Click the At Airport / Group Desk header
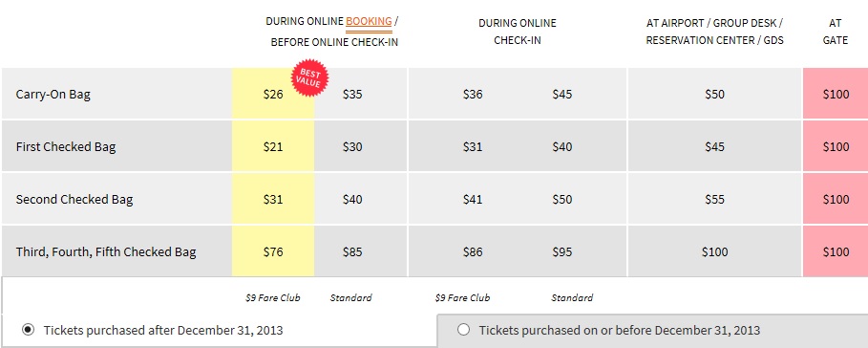Image resolution: width=868 pixels, height=348 pixels. click(714, 32)
